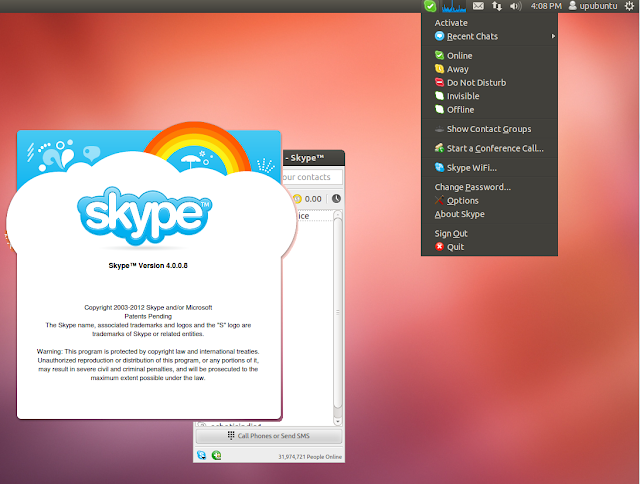Click the 31,974,721 People Online text
The image size is (640, 484).
[x=310, y=457]
